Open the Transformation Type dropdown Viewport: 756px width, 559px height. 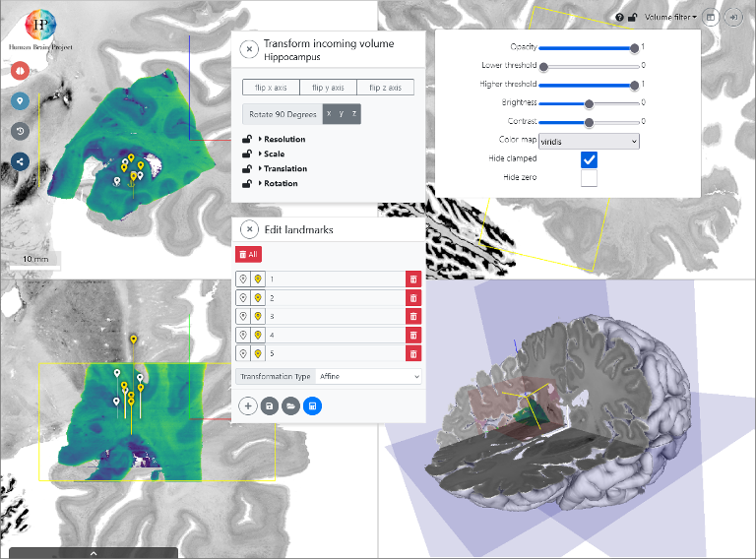coord(369,376)
